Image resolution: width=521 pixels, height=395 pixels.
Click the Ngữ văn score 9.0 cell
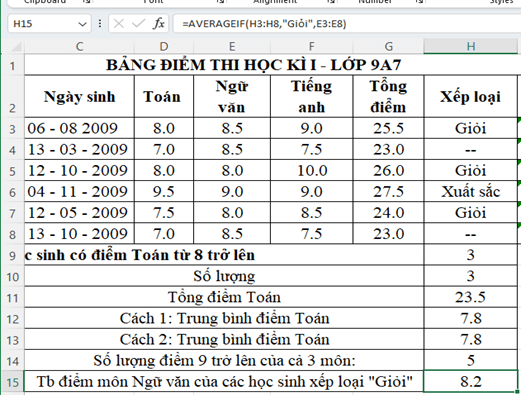pyautogui.click(x=232, y=192)
